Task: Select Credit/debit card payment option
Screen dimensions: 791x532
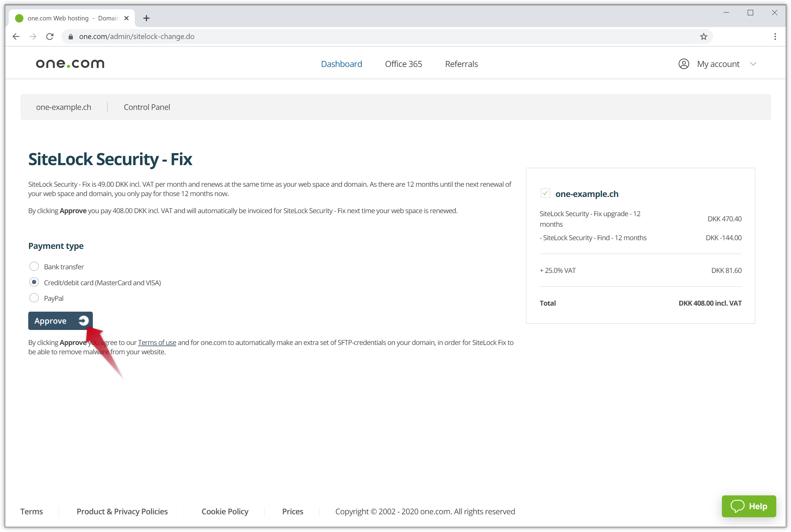Action: click(34, 282)
